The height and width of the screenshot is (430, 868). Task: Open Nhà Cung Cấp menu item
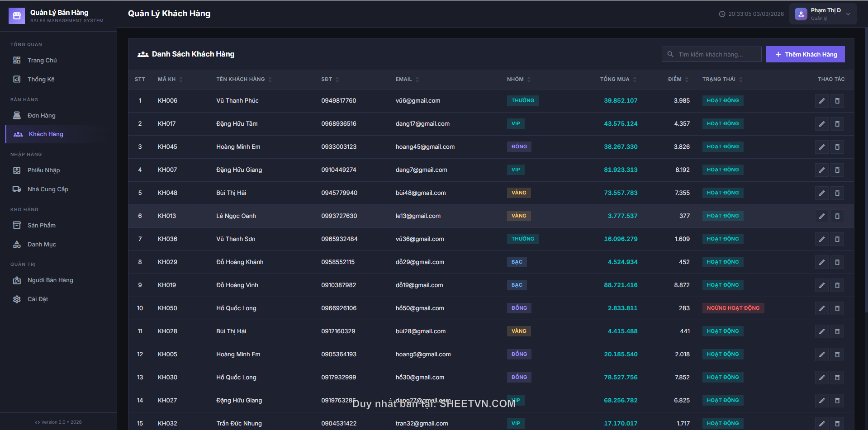click(x=47, y=189)
